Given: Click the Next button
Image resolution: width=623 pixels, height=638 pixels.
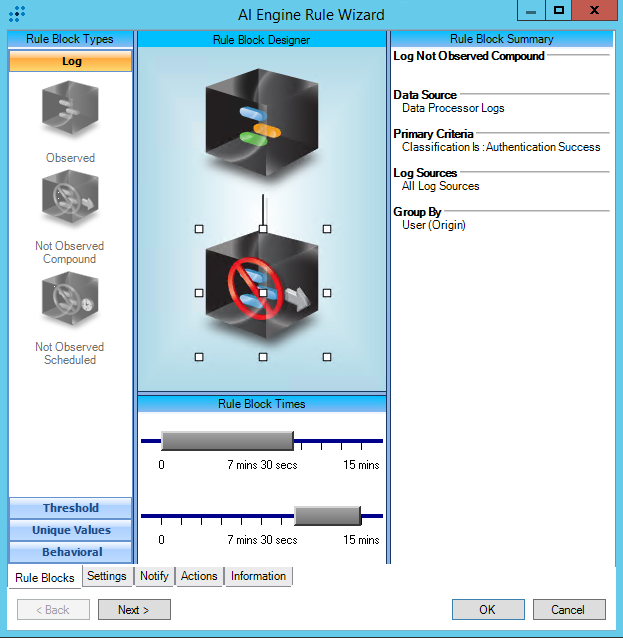Looking at the screenshot, I should tap(134, 610).
